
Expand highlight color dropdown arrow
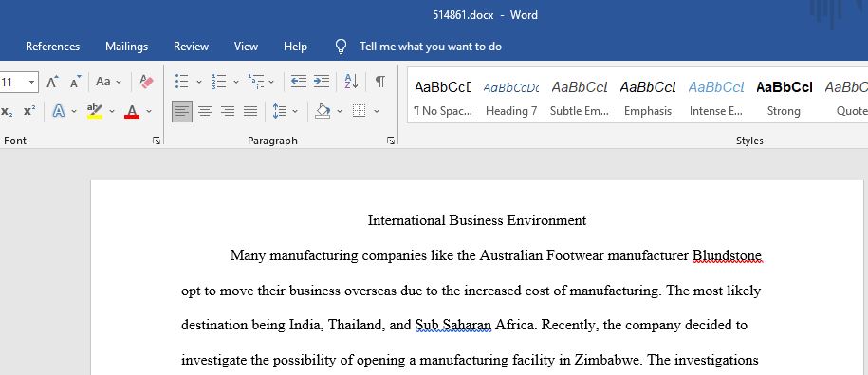(x=111, y=112)
